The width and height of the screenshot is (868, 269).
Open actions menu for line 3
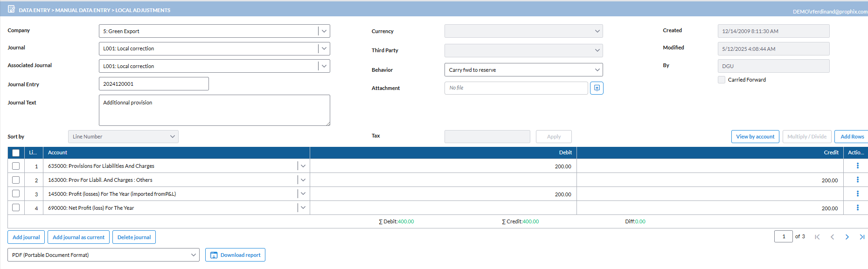(857, 194)
